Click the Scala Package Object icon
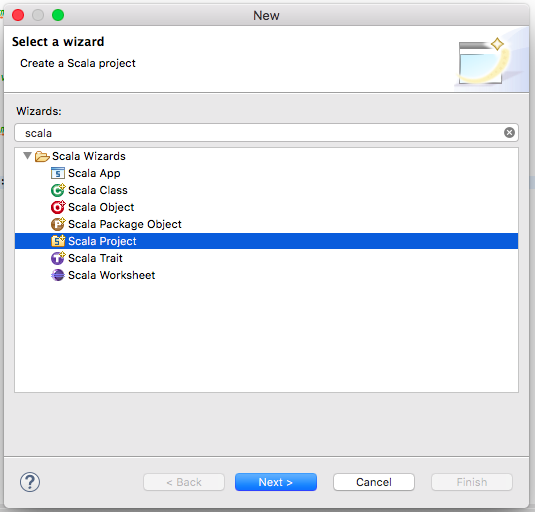This screenshot has width=535, height=512. click(x=58, y=224)
